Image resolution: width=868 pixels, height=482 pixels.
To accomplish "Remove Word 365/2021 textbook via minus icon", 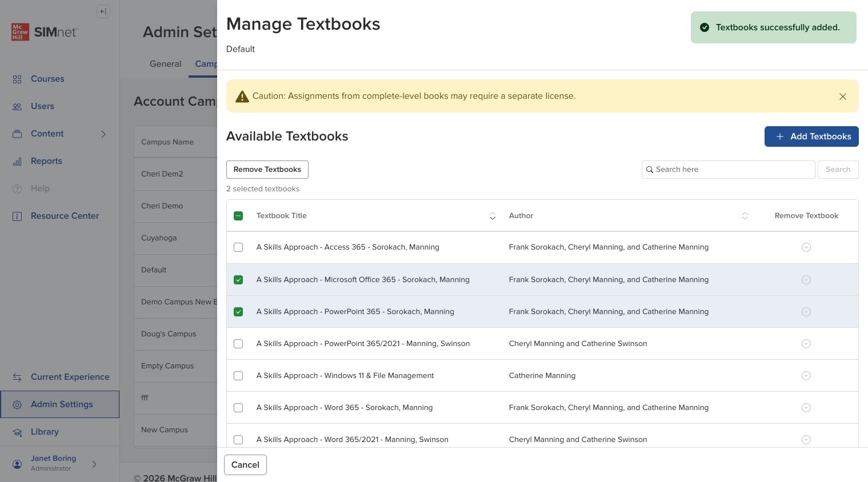I will tap(806, 440).
